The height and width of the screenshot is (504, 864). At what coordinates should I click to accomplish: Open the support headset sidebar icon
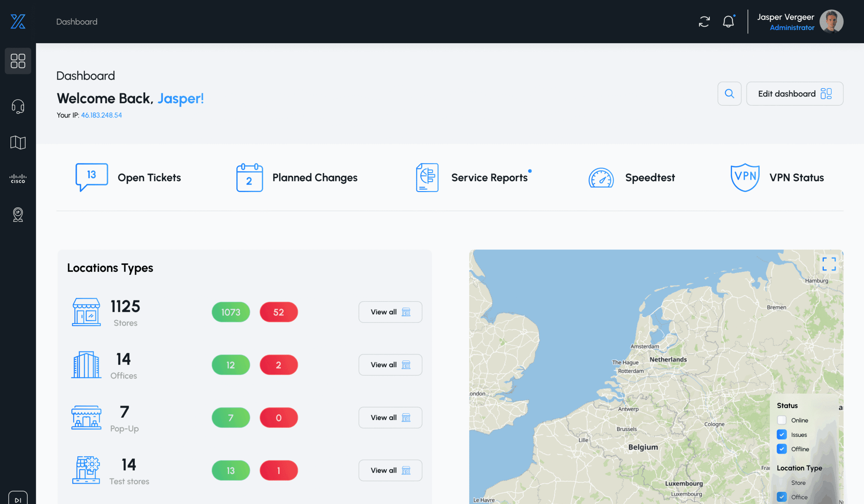(x=18, y=107)
